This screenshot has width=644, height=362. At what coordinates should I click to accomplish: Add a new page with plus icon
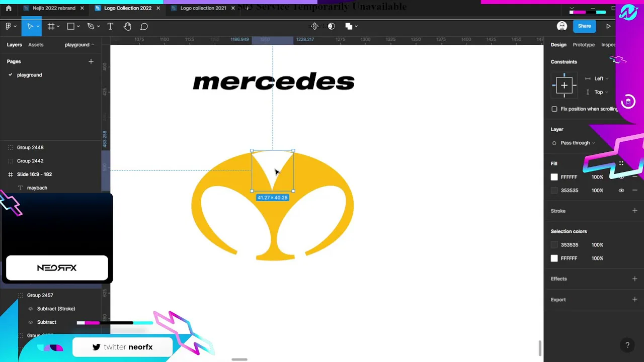pyautogui.click(x=91, y=61)
